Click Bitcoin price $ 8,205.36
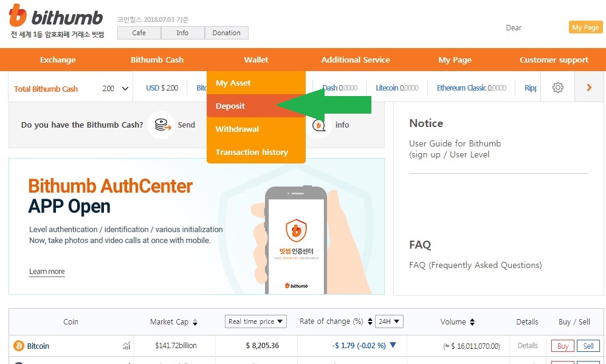This screenshot has height=364, width=606. [x=263, y=345]
